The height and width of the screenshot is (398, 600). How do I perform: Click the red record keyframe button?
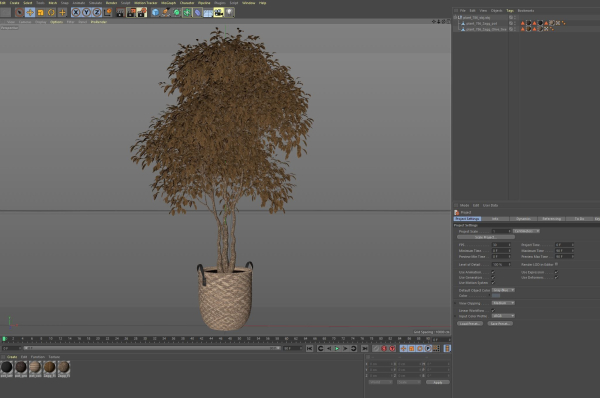384,348
